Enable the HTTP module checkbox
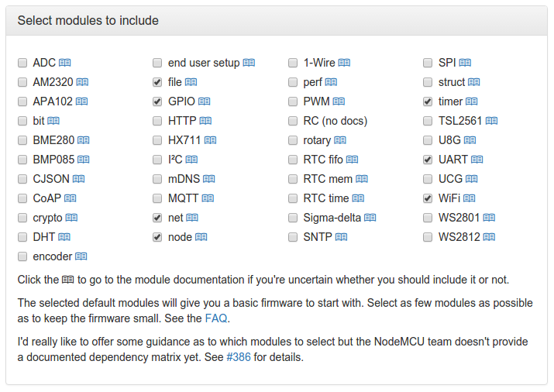This screenshot has height=392, width=554. click(157, 121)
